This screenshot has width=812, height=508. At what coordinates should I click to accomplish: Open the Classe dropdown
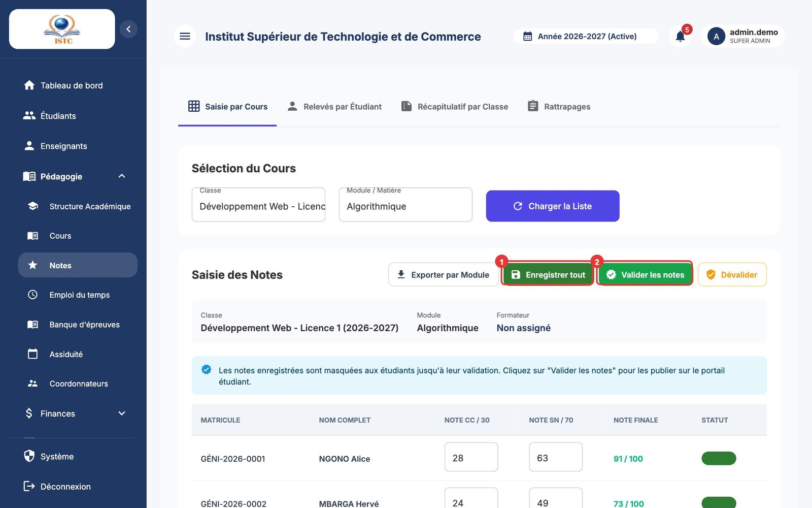[258, 205]
